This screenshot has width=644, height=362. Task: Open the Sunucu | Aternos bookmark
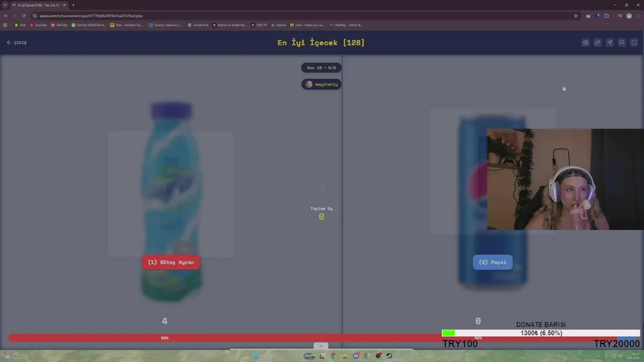click(165, 25)
